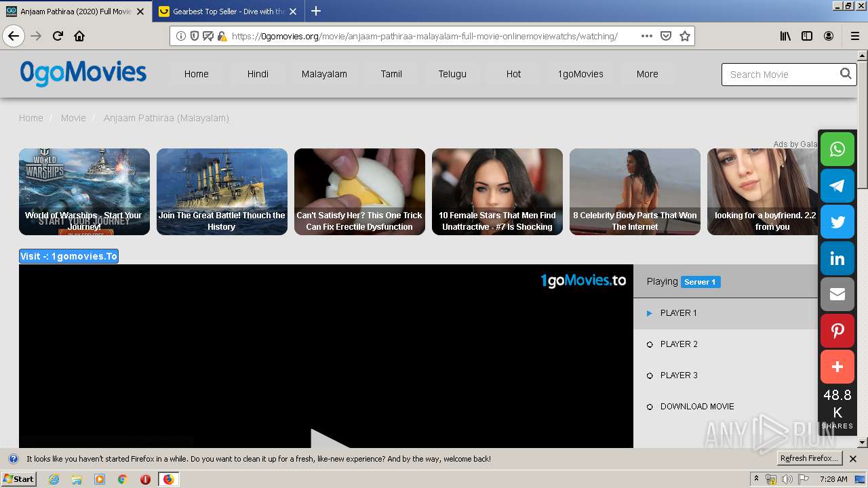
Task: Share page by email icon
Action: coord(837,294)
